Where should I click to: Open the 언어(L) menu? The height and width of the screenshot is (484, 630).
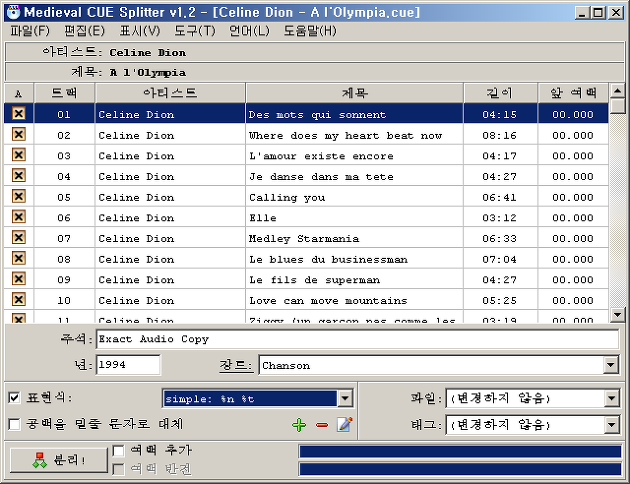point(249,31)
